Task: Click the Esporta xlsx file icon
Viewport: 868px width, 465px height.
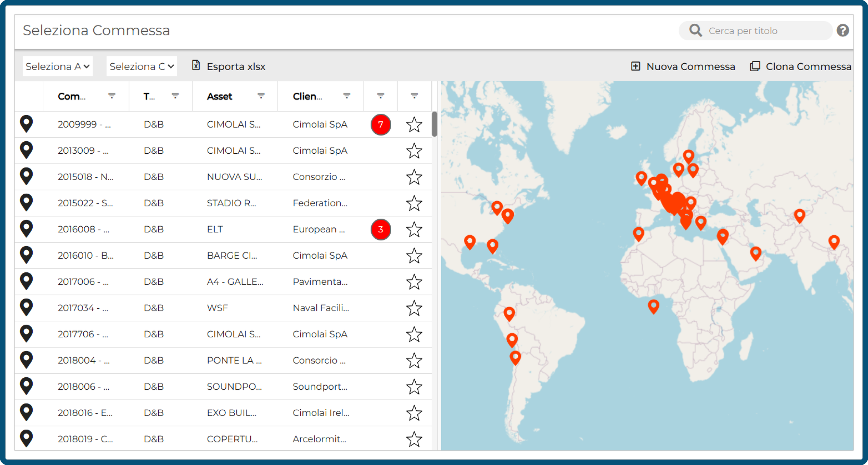Action: tap(197, 66)
